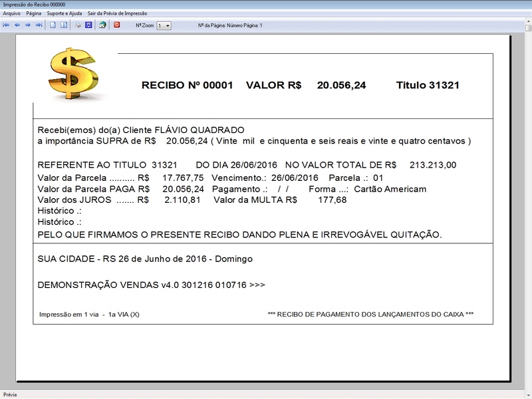Jump to the last page
This screenshot has width=532, height=399.
39,25
